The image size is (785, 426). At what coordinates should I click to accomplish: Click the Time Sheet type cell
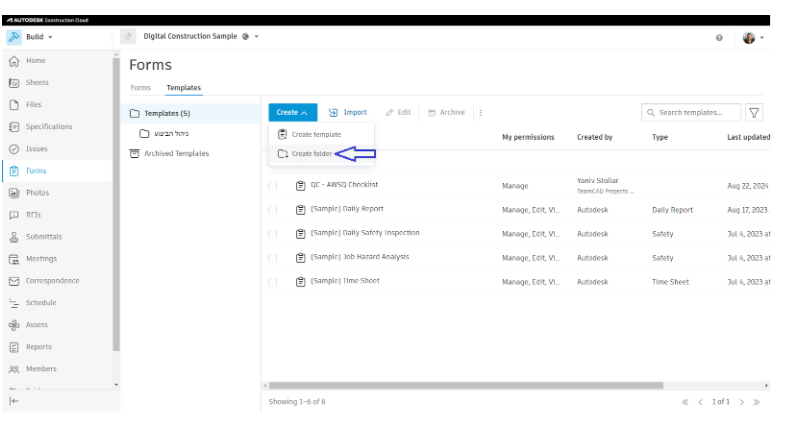(x=670, y=282)
